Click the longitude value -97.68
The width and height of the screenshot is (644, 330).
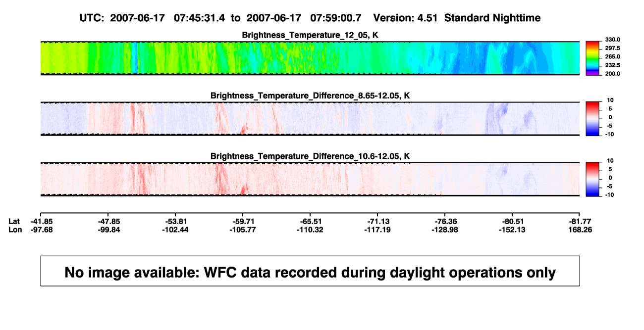(x=43, y=230)
